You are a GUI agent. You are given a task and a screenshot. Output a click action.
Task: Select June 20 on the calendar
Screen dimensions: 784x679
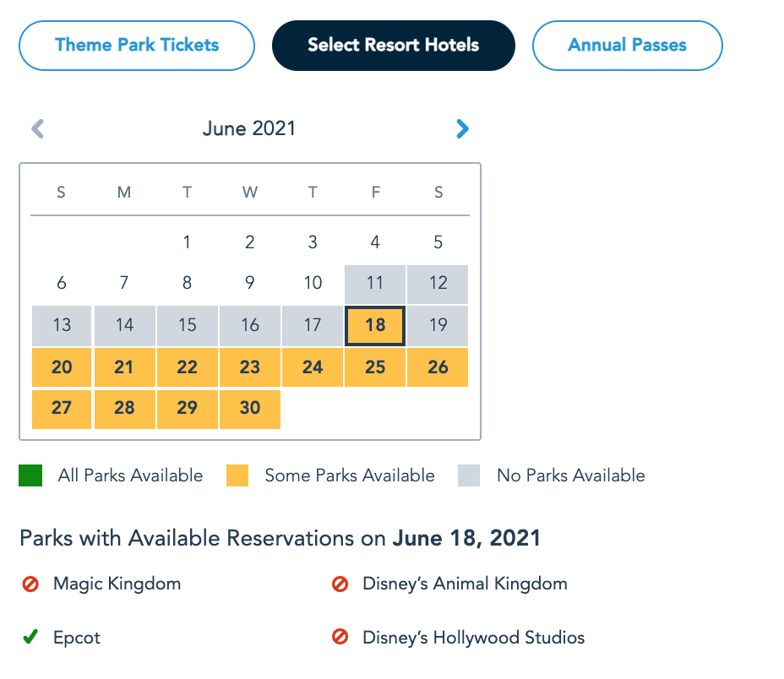(62, 367)
